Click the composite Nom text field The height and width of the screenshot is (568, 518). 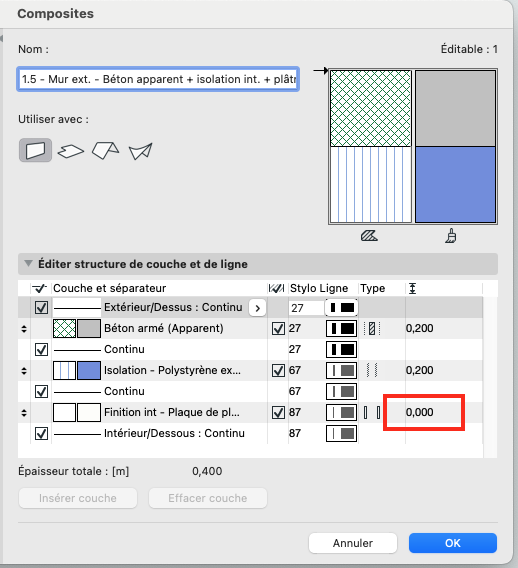(x=158, y=79)
